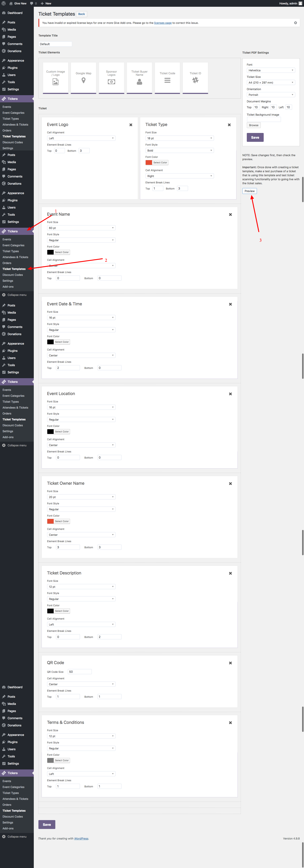Open Ticket Type Font Style Bold dropdown
This screenshot has width=304, height=868.
[180, 150]
